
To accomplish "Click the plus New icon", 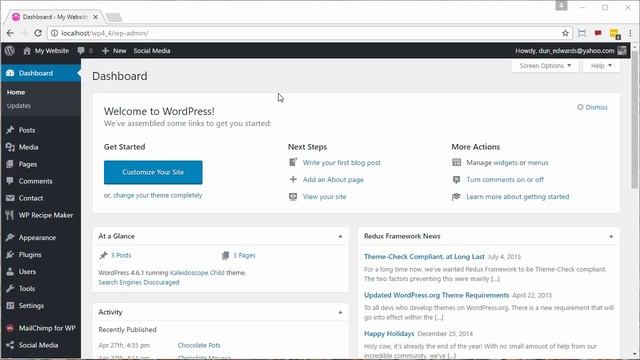I will [105, 51].
